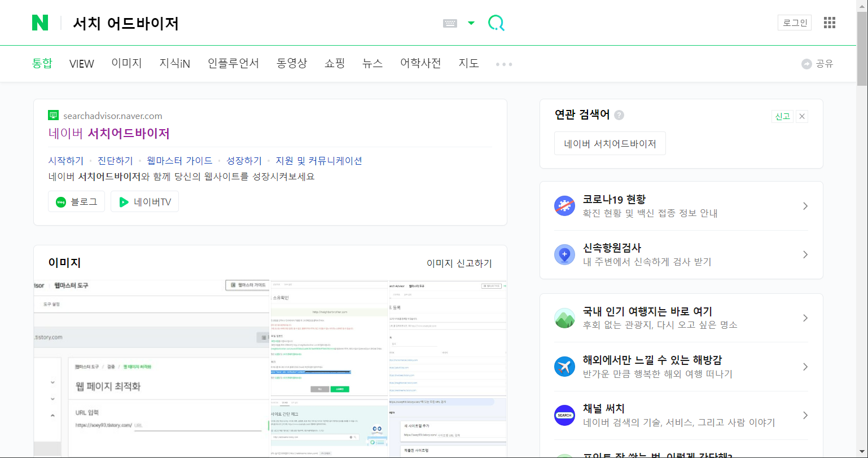Open the 코로나19 현황 title link

[614, 199]
